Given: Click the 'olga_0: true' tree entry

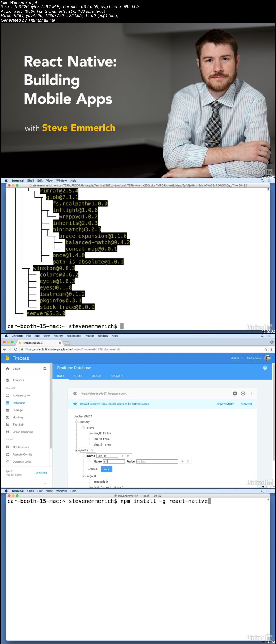Looking at the screenshot, I should coord(102,445).
